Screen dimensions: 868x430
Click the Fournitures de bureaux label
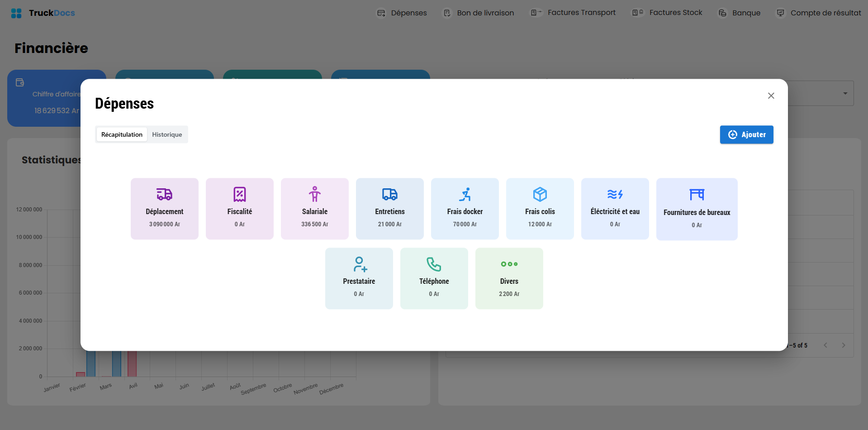tap(697, 212)
